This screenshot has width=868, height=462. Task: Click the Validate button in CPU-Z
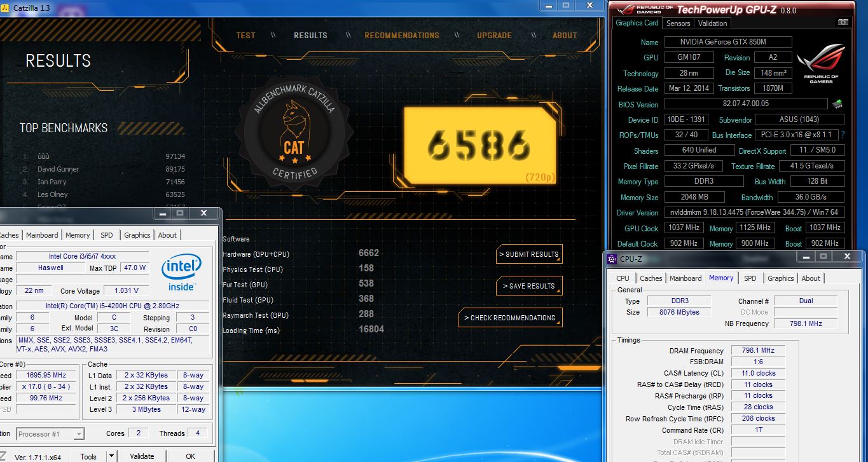(142, 456)
